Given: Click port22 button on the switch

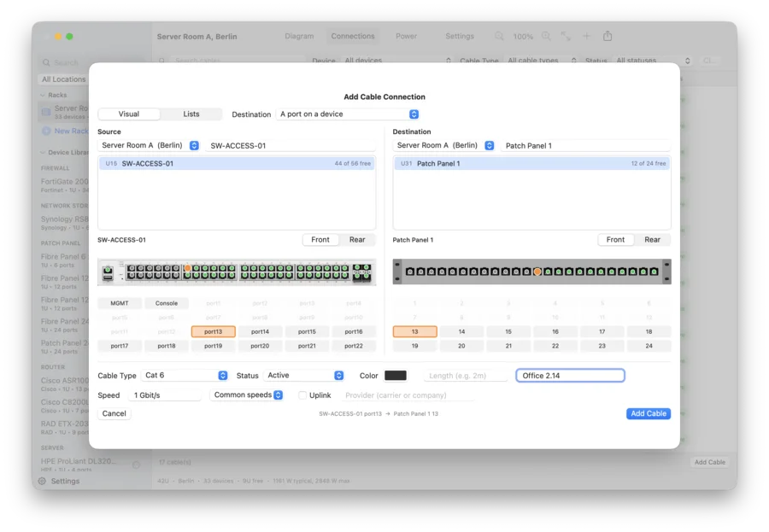Looking at the screenshot, I should pyautogui.click(x=354, y=346).
